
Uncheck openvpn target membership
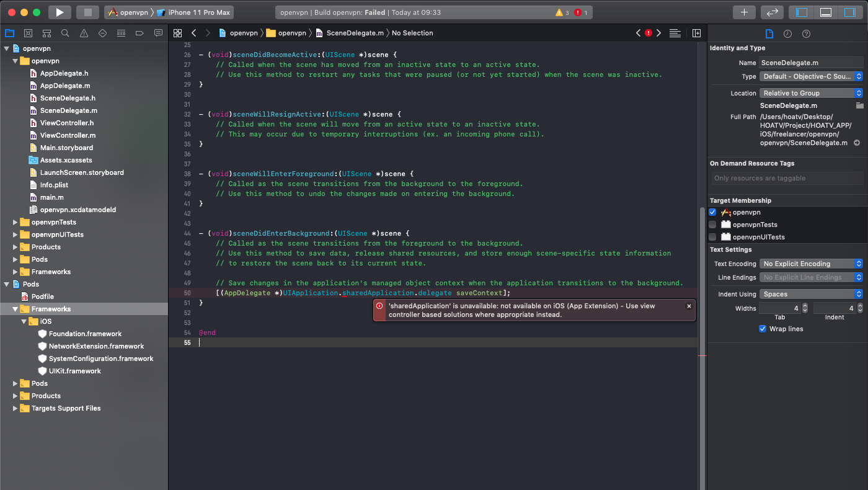[712, 212]
